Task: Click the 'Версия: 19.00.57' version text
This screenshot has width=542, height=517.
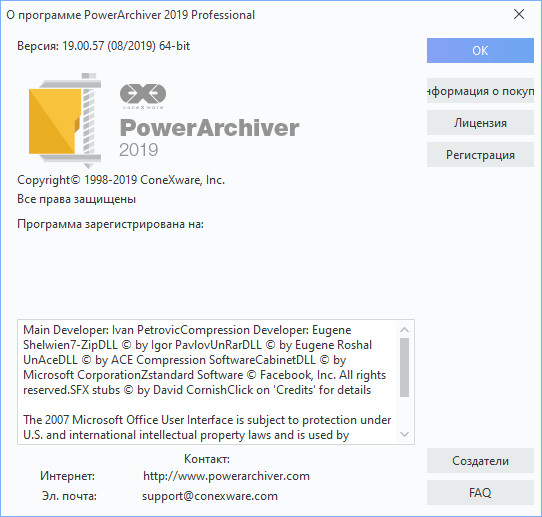Action: [103, 46]
